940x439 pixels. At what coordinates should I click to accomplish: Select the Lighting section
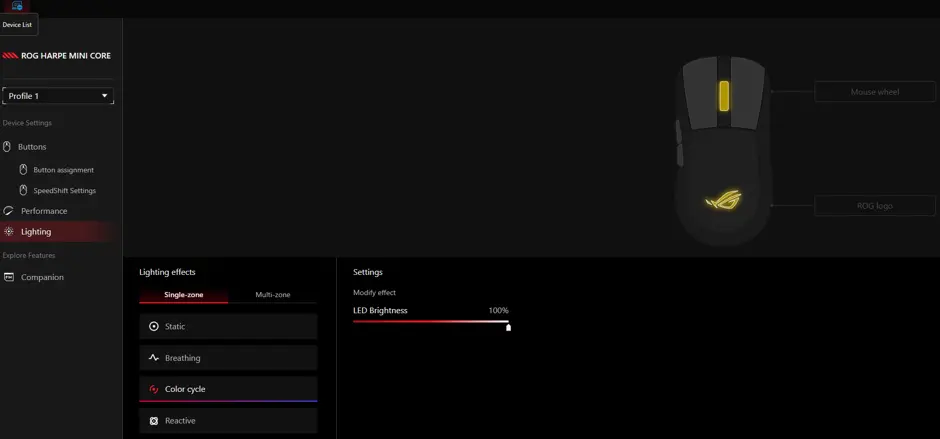tap(58, 231)
